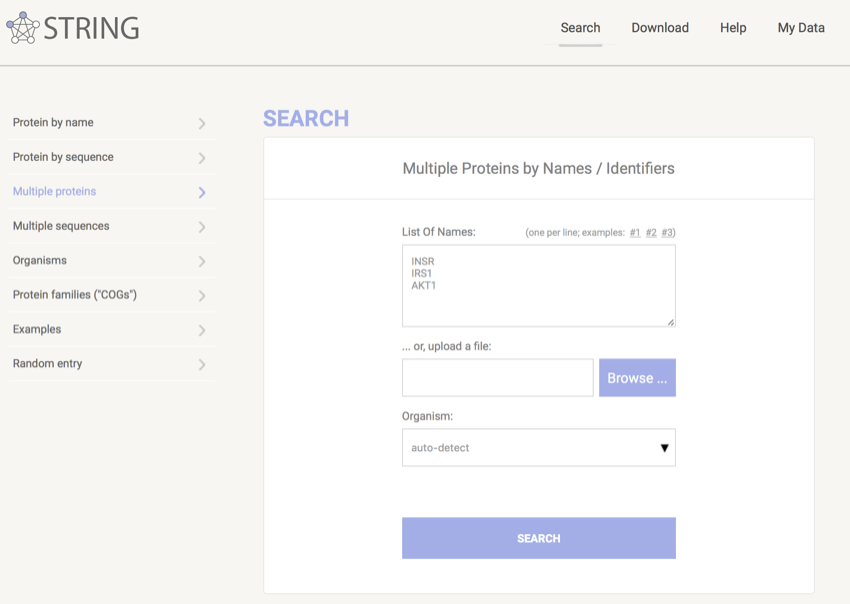Click chevron arrow beside Organisms

tap(202, 262)
